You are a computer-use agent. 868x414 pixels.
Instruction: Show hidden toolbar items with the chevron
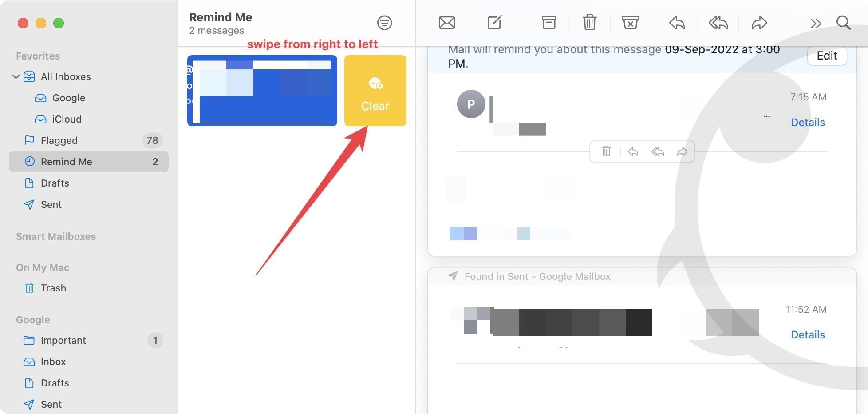816,24
